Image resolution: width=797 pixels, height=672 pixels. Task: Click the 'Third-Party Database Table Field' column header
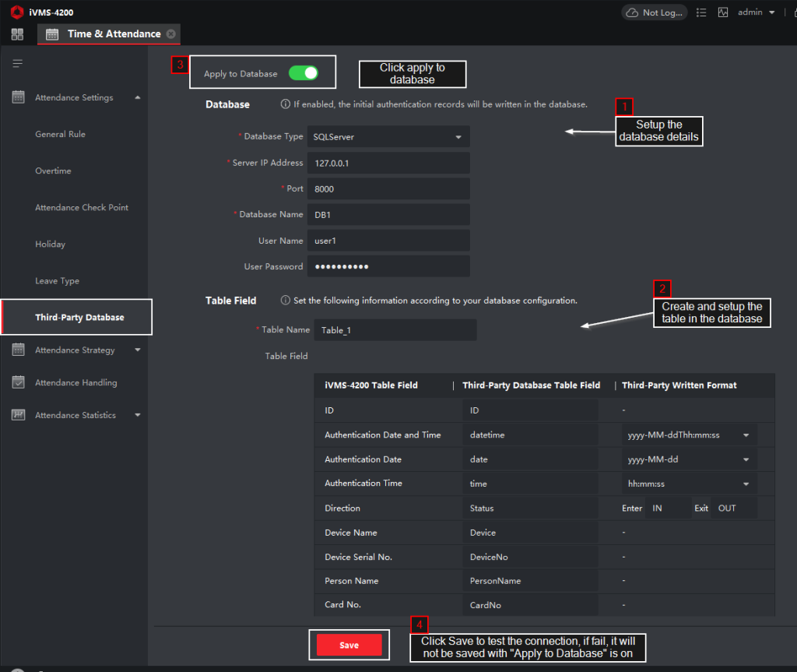(531, 385)
